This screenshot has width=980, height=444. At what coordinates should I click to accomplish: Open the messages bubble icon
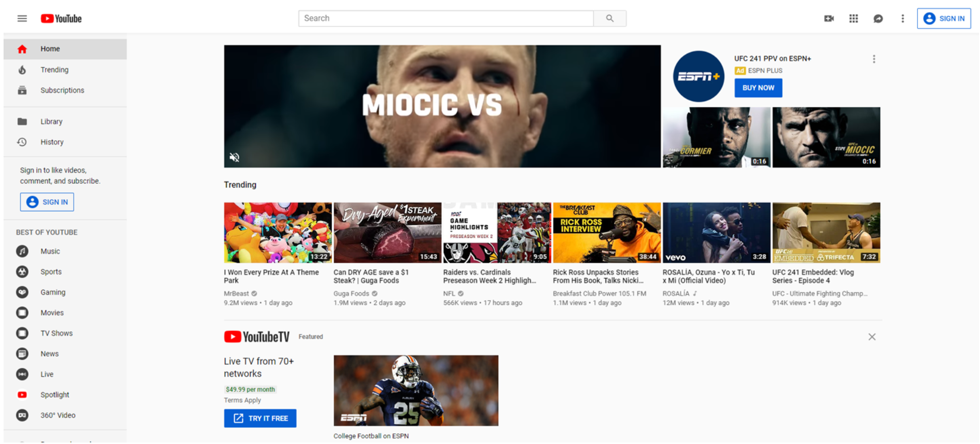[x=878, y=19]
